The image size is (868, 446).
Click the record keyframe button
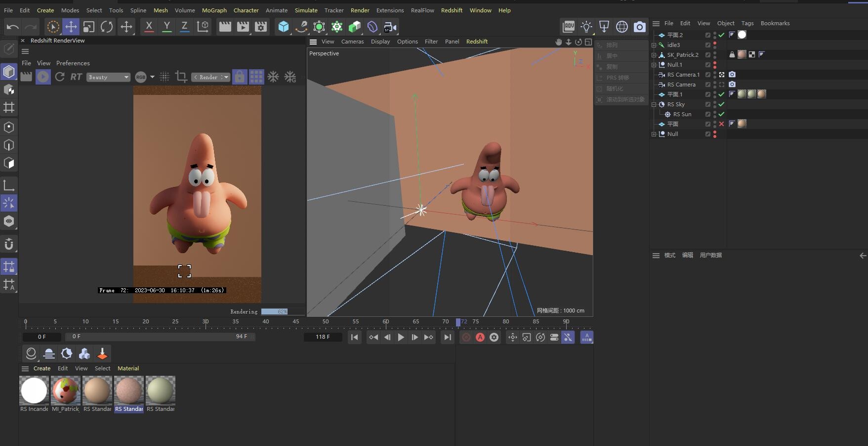point(466,337)
